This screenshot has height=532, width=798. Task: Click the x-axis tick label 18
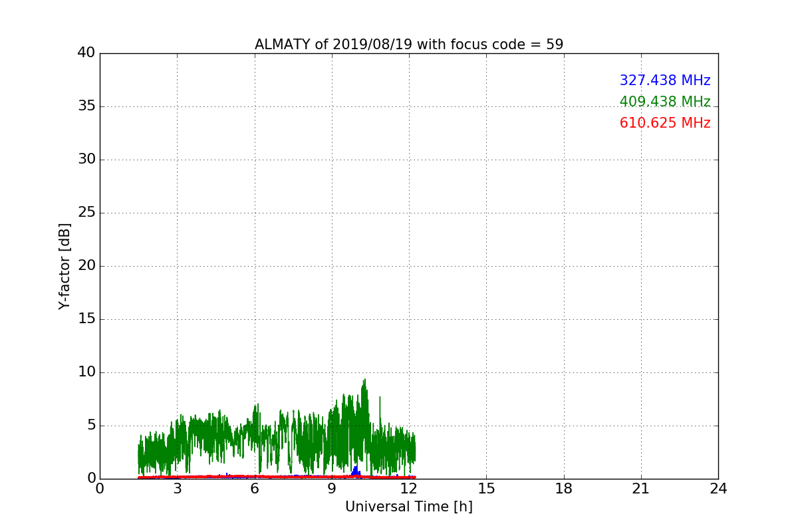(564, 489)
